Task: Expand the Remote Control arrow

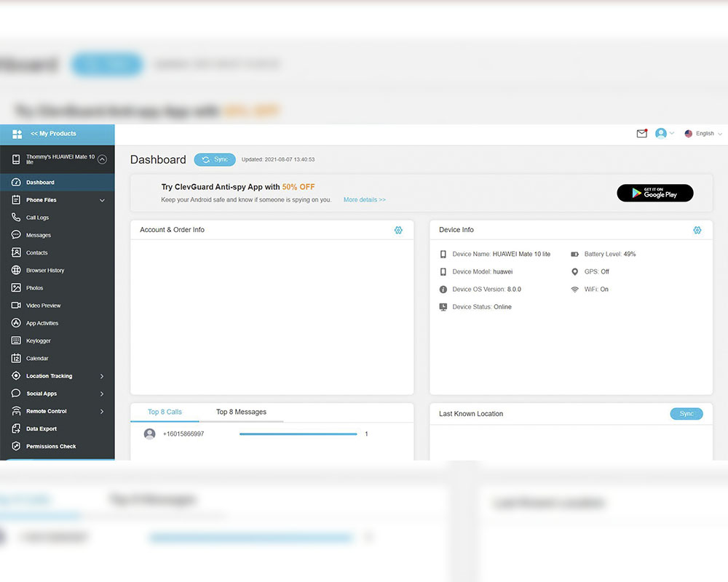Action: pos(102,412)
